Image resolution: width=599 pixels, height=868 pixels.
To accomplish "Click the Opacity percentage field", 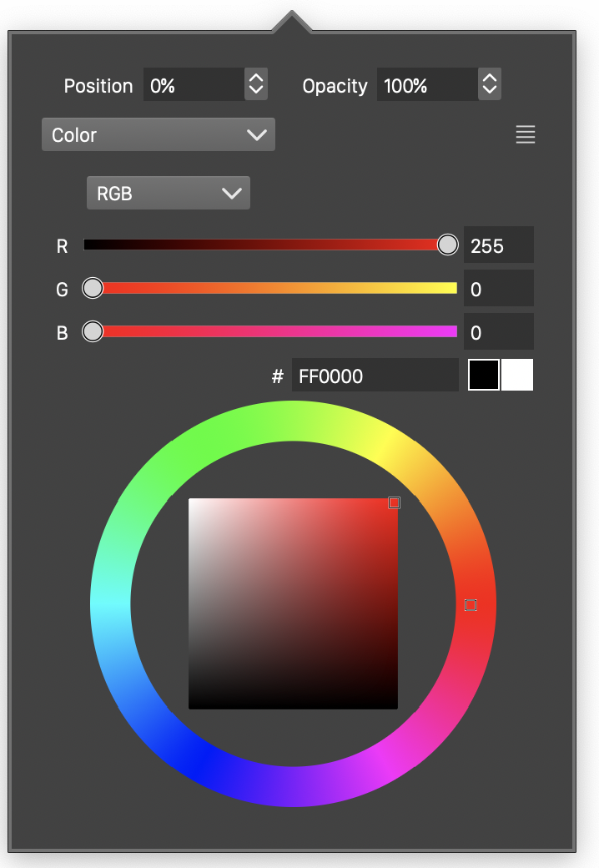I will point(426,85).
